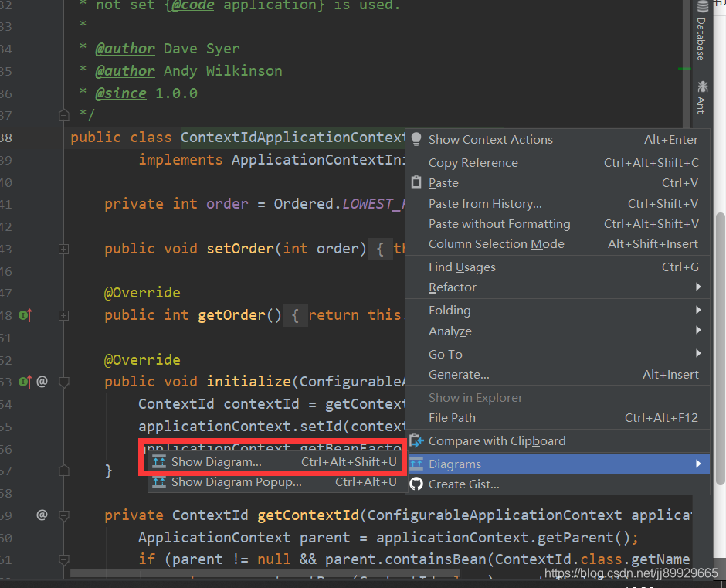Screen dimensions: 726x588
Task: Open the Database tool window icon
Action: point(702,6)
